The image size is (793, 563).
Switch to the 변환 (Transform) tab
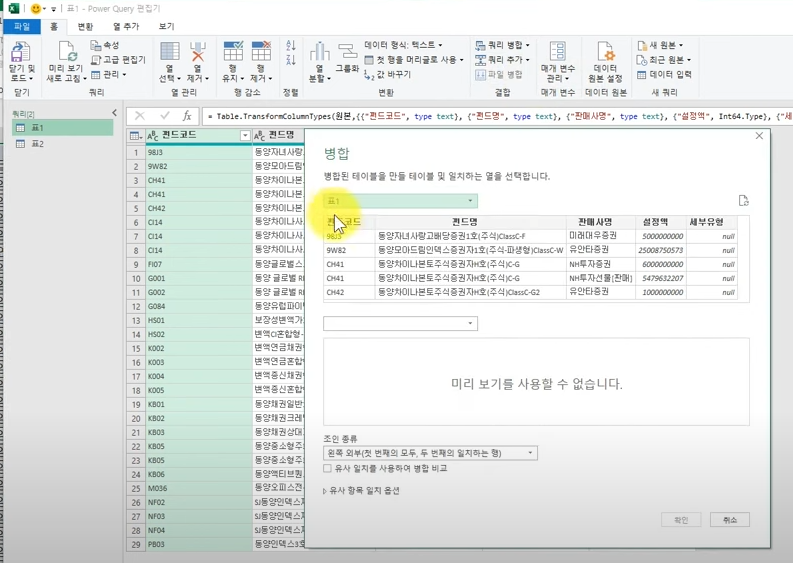pos(85,26)
